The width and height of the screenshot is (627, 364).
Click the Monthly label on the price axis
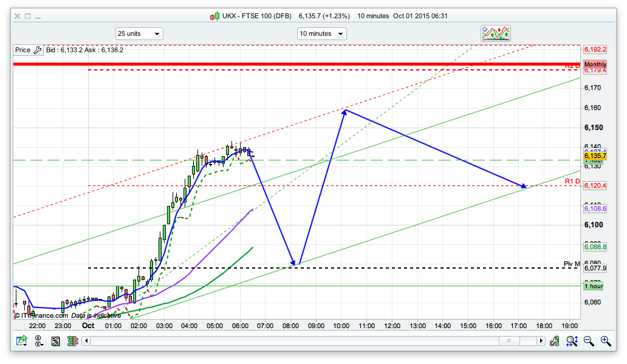point(595,64)
